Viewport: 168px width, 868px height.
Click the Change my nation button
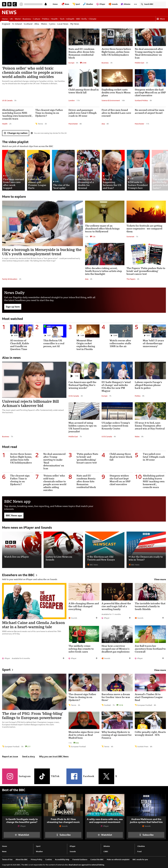click(x=15, y=133)
